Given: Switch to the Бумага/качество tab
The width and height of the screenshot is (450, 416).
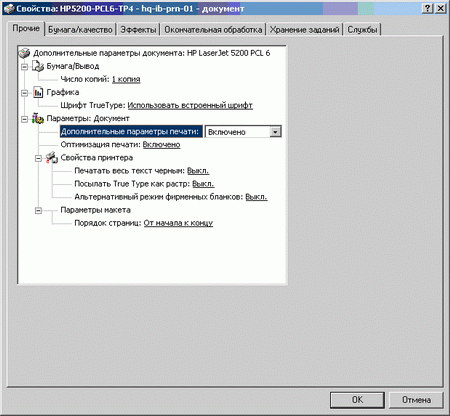Looking at the screenshot, I should coord(80,30).
